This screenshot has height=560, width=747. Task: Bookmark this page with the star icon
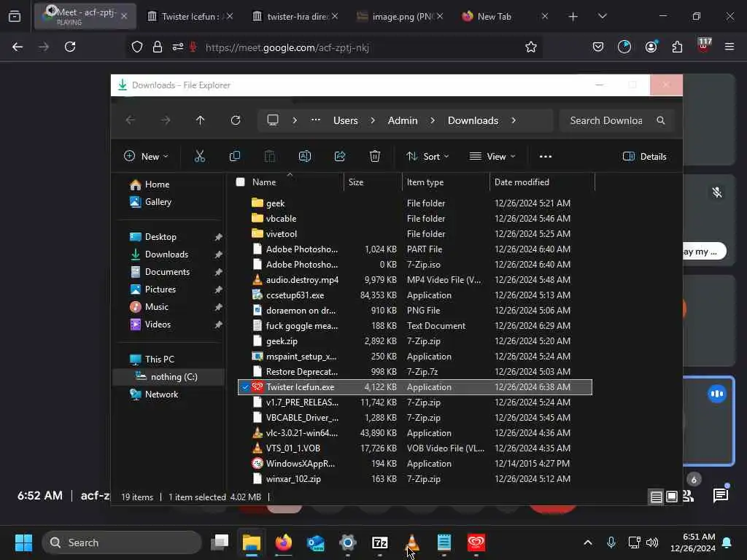coord(531,47)
